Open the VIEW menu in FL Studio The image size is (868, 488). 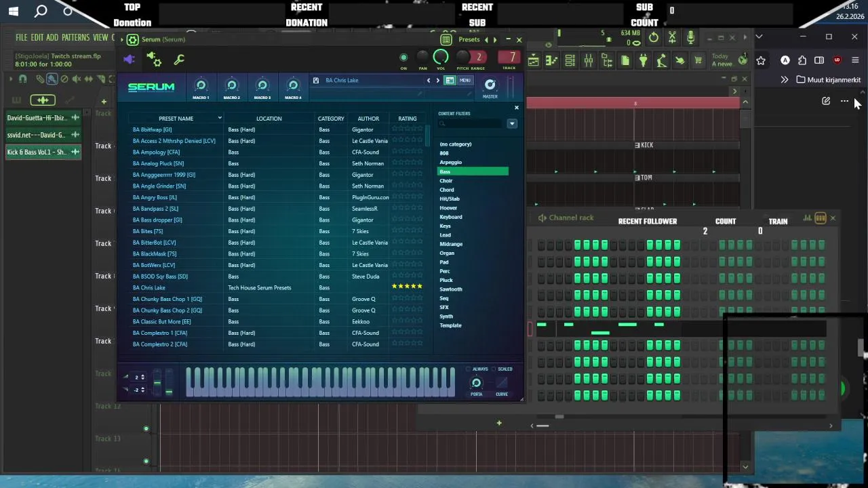100,37
